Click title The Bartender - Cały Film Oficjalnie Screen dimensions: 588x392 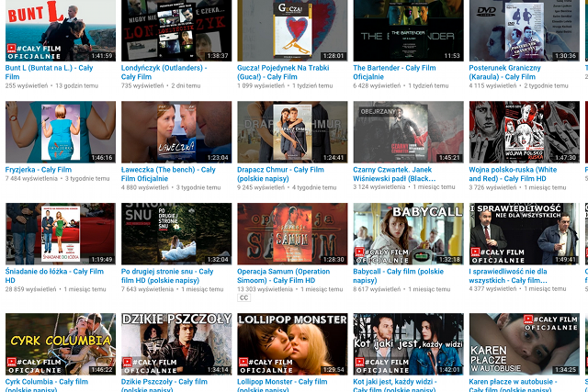tap(394, 73)
